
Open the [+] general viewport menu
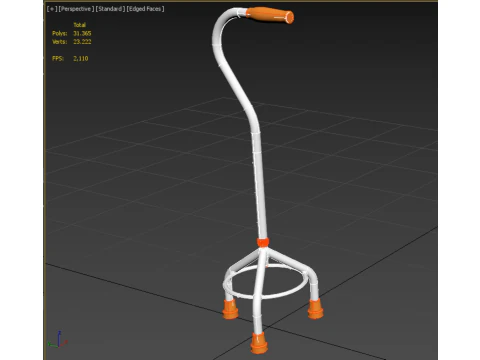(52, 9)
